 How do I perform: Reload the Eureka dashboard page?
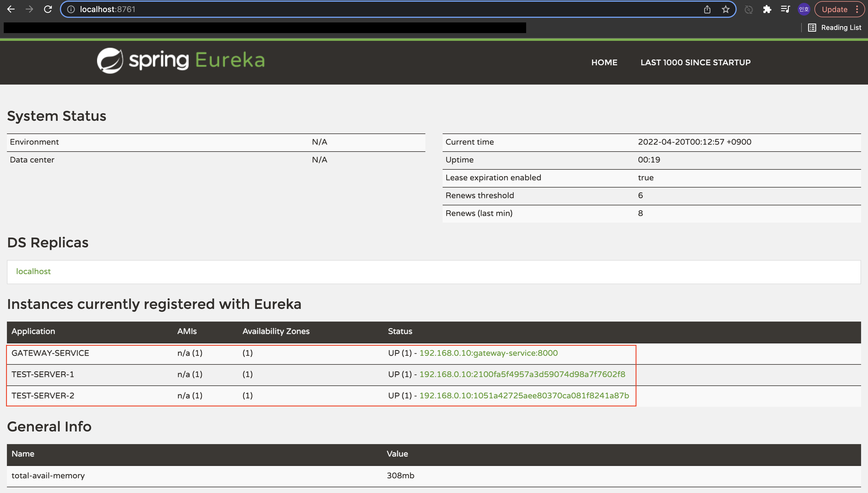click(48, 9)
